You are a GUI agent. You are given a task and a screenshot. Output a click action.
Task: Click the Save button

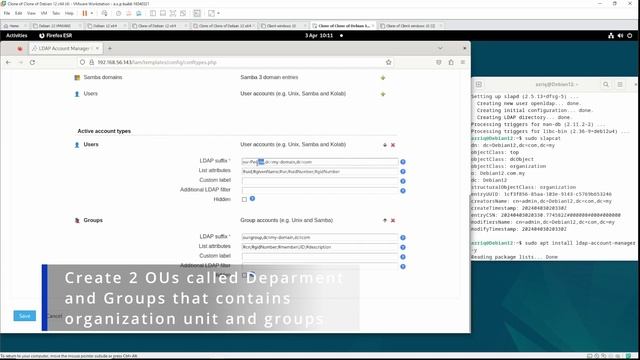[x=24, y=316]
